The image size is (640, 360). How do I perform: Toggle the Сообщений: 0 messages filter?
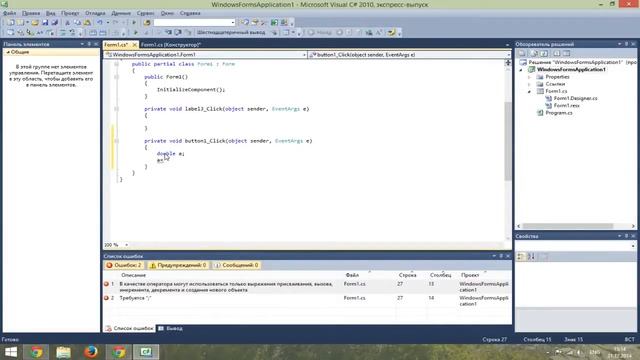(x=237, y=265)
